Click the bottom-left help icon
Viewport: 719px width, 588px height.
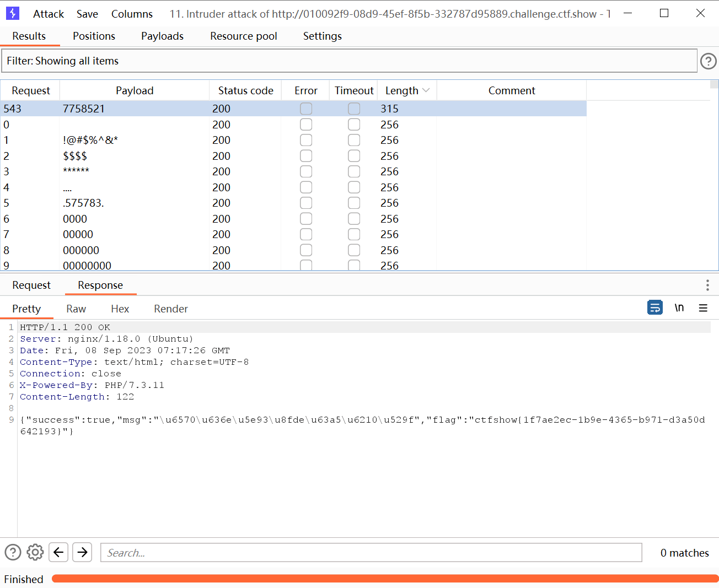pos(13,552)
